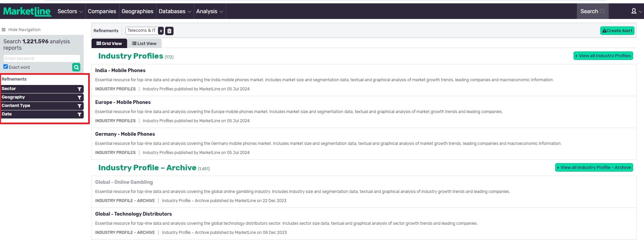Image resolution: width=644 pixels, height=240 pixels.
Task: Open the user account icon menu
Action: (634, 11)
